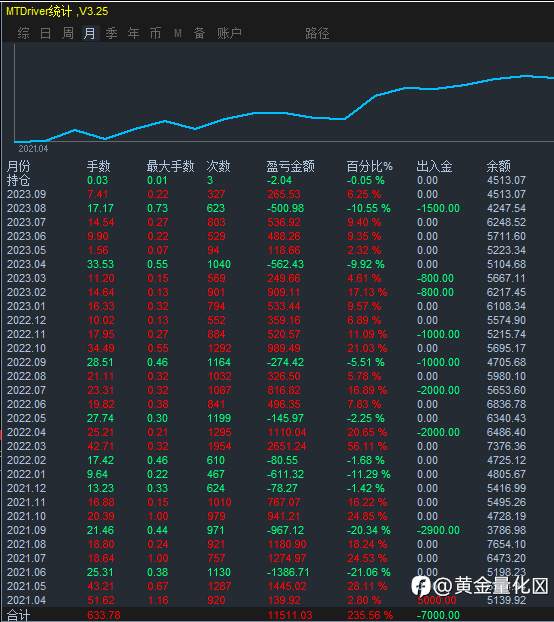Open the 备 notes tab
The width and height of the screenshot is (554, 622).
coord(199,33)
